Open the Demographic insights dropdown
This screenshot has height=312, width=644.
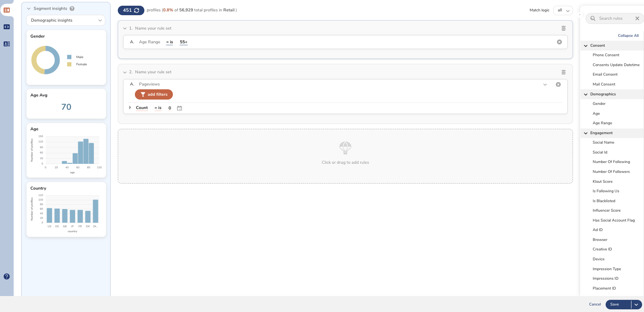tap(66, 21)
